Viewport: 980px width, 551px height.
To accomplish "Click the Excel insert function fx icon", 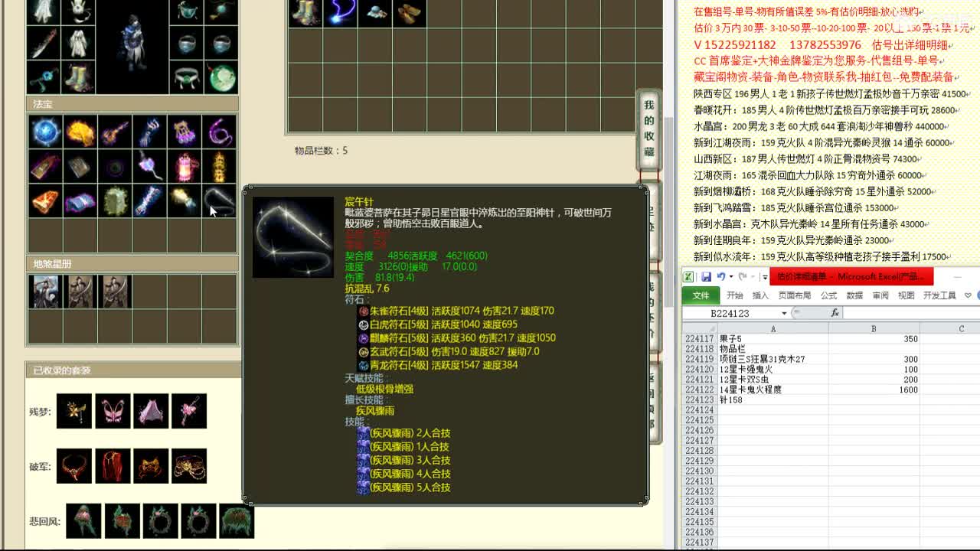I will point(835,312).
